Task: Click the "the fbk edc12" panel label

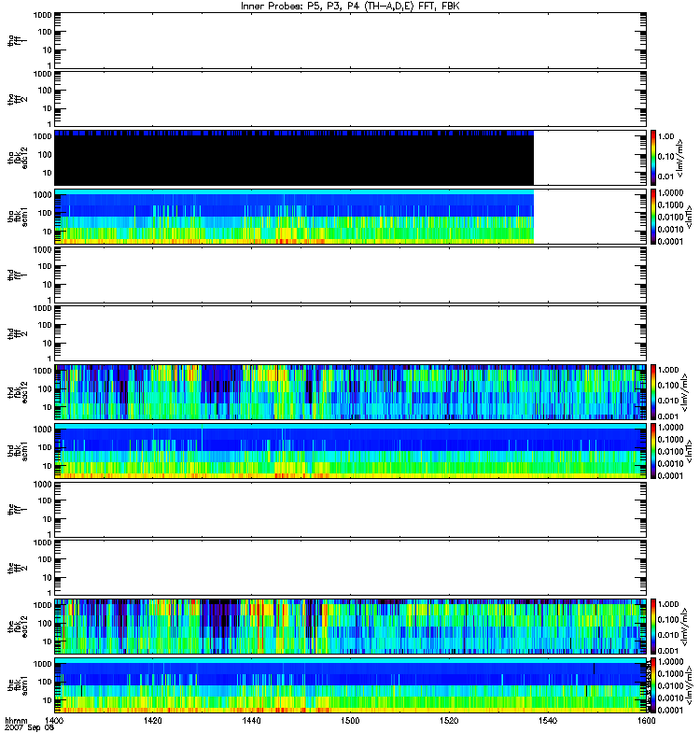Action: (x=18, y=627)
